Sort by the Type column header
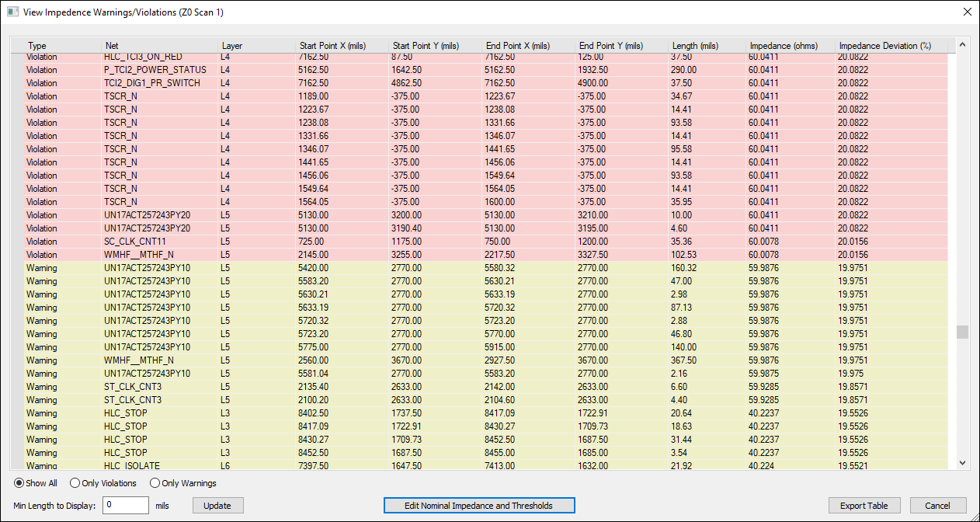 click(36, 45)
